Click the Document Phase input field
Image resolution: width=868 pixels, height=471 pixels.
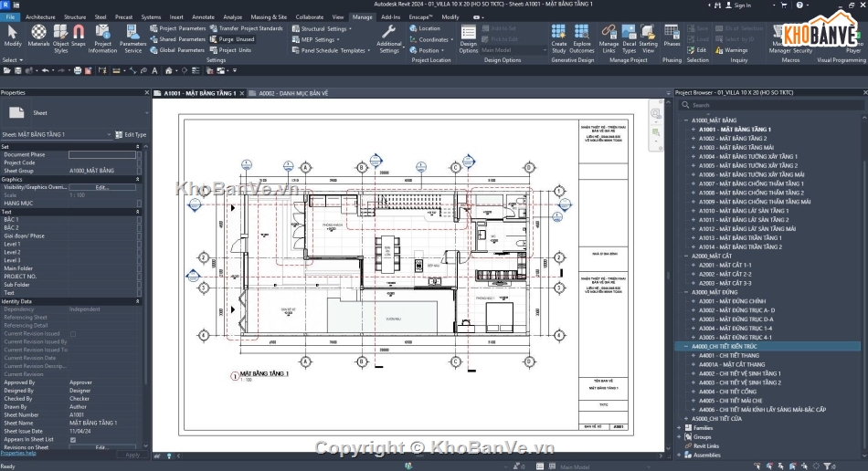pyautogui.click(x=101, y=155)
